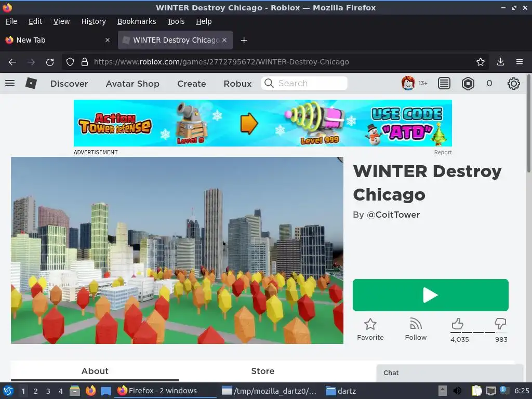Image resolution: width=532 pixels, height=399 pixels.
Task: Open the Roblox settings gear
Action: click(513, 84)
